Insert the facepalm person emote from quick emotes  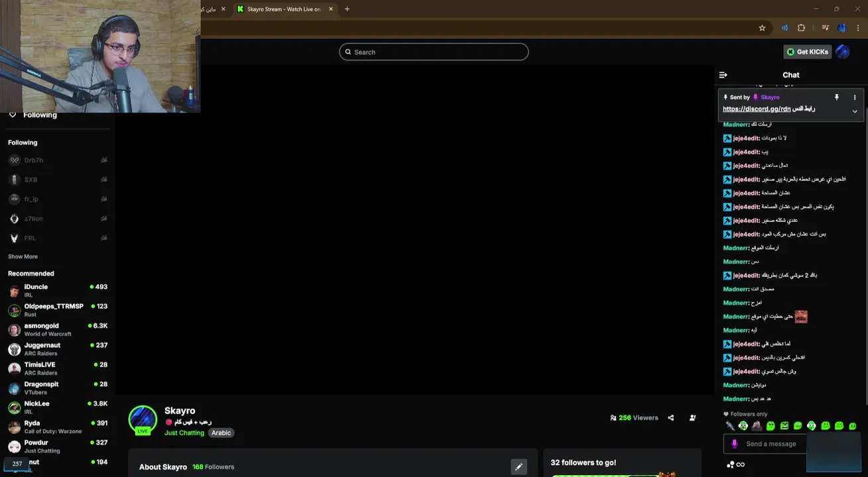click(x=757, y=426)
